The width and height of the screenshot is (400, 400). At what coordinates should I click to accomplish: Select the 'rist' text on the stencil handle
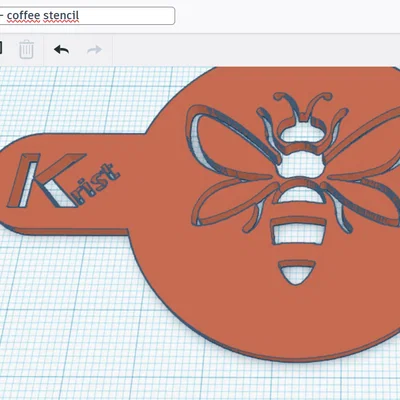(x=97, y=183)
